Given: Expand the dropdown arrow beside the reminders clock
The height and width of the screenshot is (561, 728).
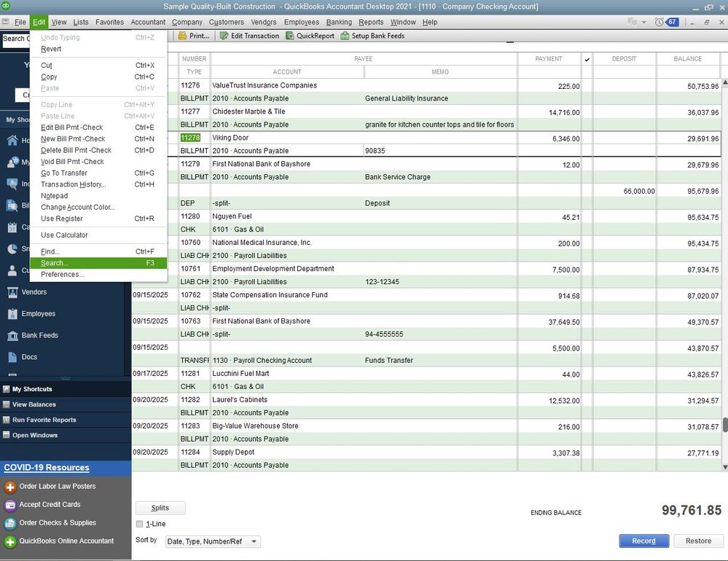Looking at the screenshot, I should click(644, 22).
